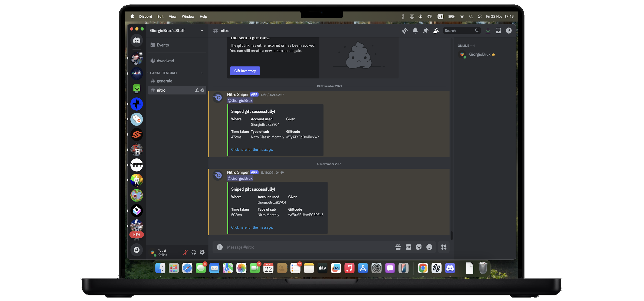
Task: Open Discord direct messages home icon
Action: [x=137, y=40]
